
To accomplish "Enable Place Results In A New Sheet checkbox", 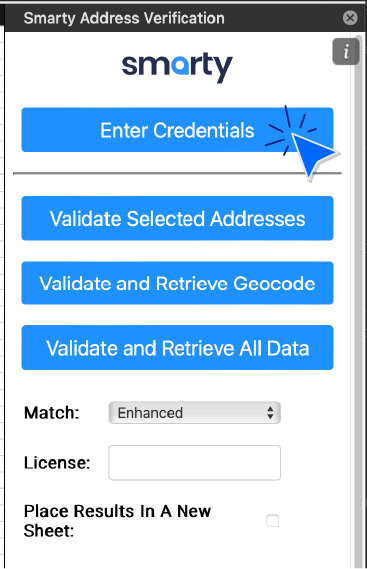I will [x=272, y=521].
